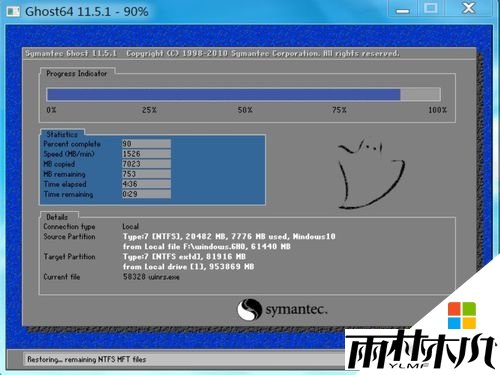Click the Percent complete value 90
This screenshot has height=375, width=500.
(146, 144)
